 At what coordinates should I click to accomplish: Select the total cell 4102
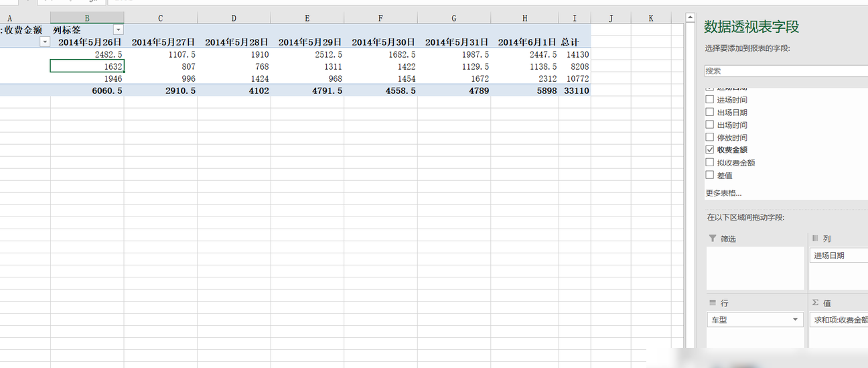coord(234,90)
